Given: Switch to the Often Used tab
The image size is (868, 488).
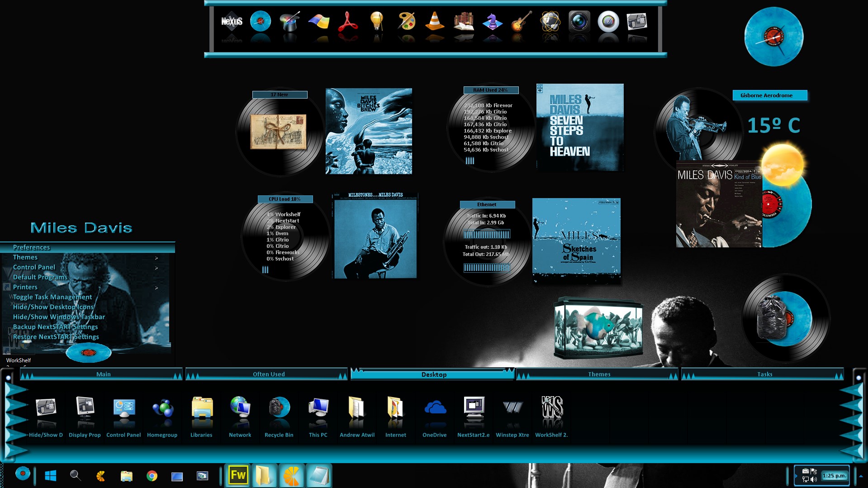Looking at the screenshot, I should point(269,374).
